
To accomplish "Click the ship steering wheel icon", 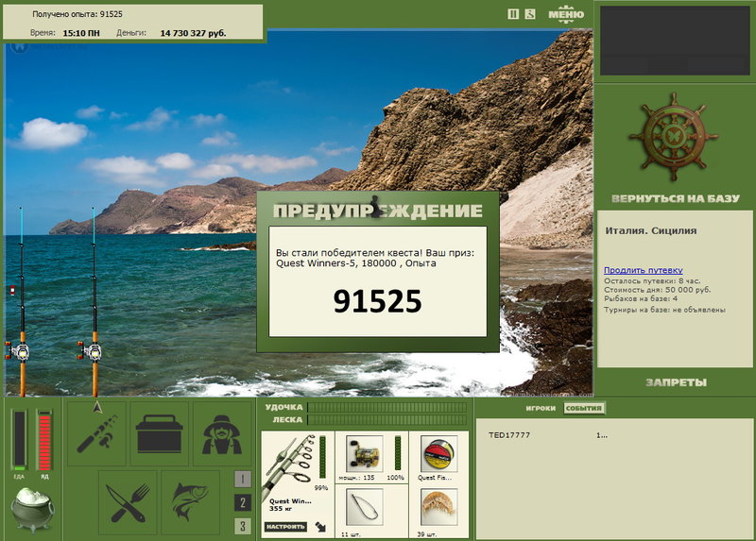I will tap(674, 137).
